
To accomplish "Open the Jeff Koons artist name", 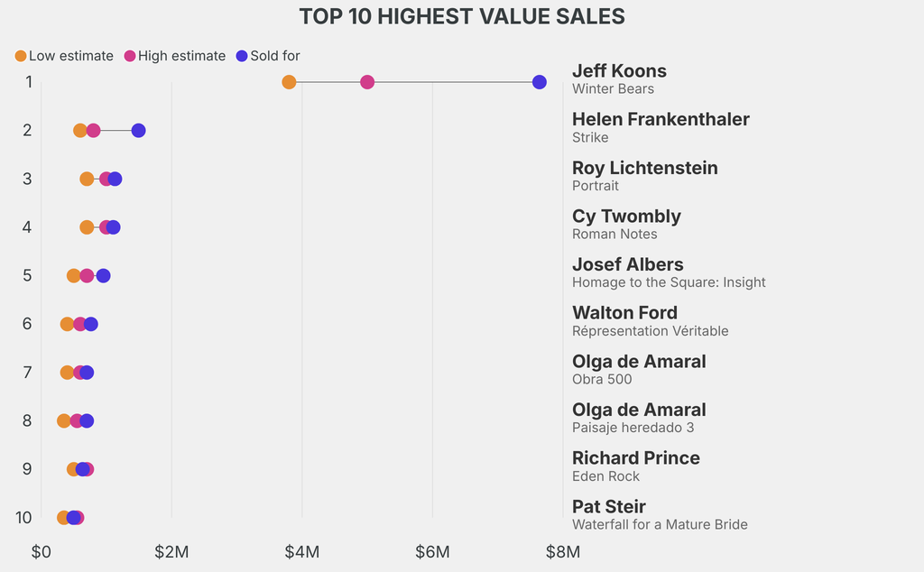I will (x=619, y=71).
